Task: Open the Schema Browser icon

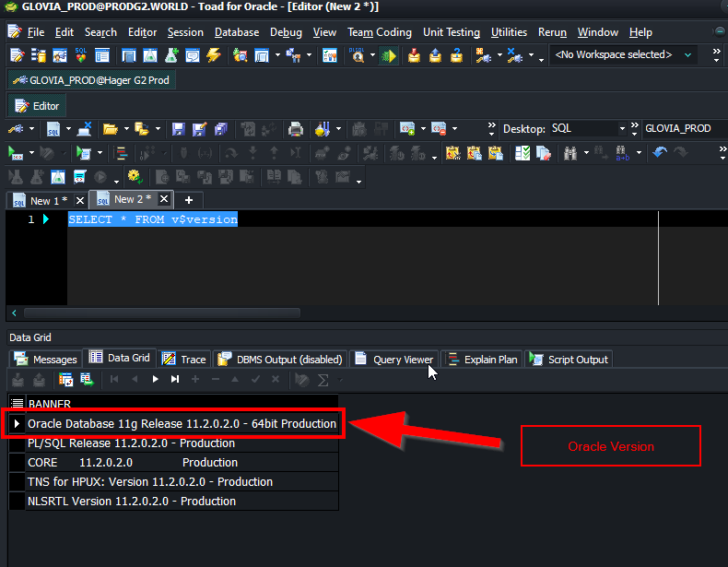Action: click(x=39, y=55)
